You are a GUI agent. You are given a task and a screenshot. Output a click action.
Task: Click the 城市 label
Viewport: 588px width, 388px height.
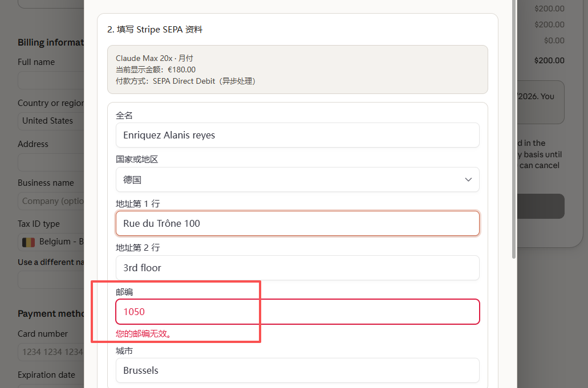[124, 351]
